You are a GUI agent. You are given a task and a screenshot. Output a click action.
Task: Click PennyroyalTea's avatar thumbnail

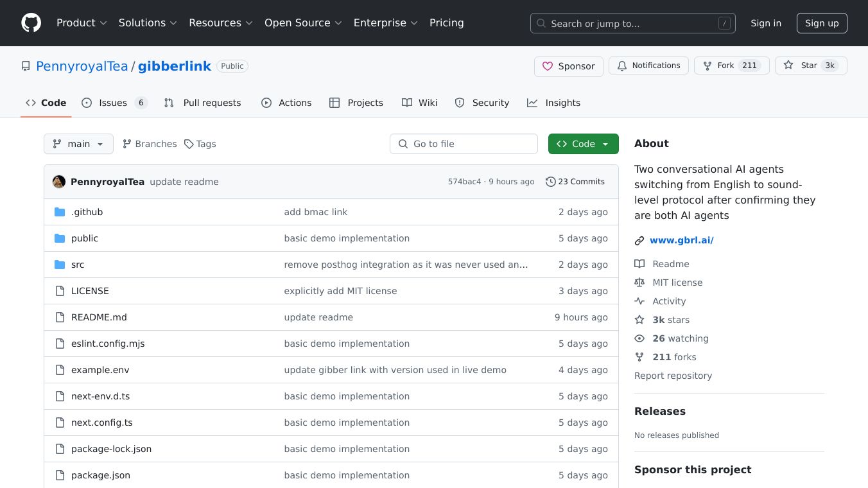59,182
